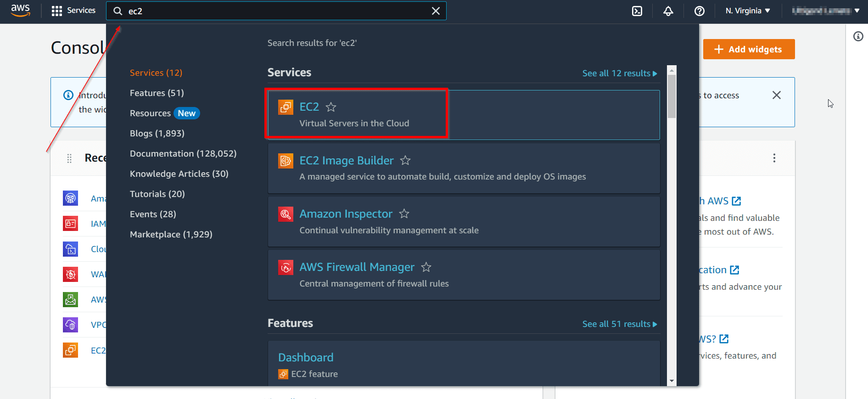Open the IAM icon in recently visited
This screenshot has height=399, width=868.
coord(70,224)
